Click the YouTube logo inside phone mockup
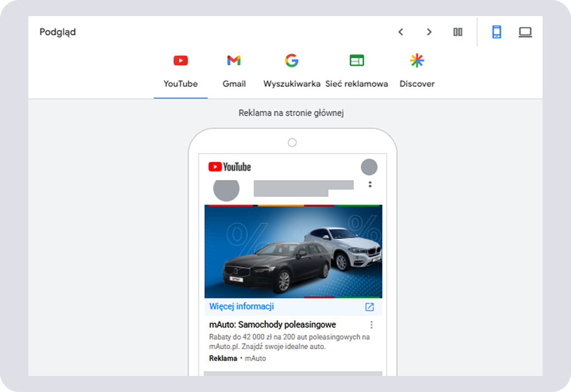Image resolution: width=571 pixels, height=392 pixels. pyautogui.click(x=229, y=167)
